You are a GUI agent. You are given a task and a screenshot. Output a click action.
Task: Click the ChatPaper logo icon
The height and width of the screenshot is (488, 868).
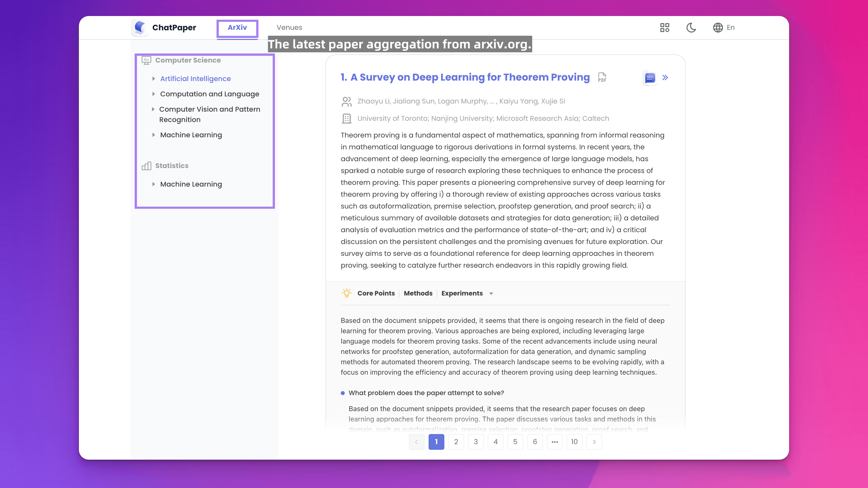pyautogui.click(x=140, y=27)
